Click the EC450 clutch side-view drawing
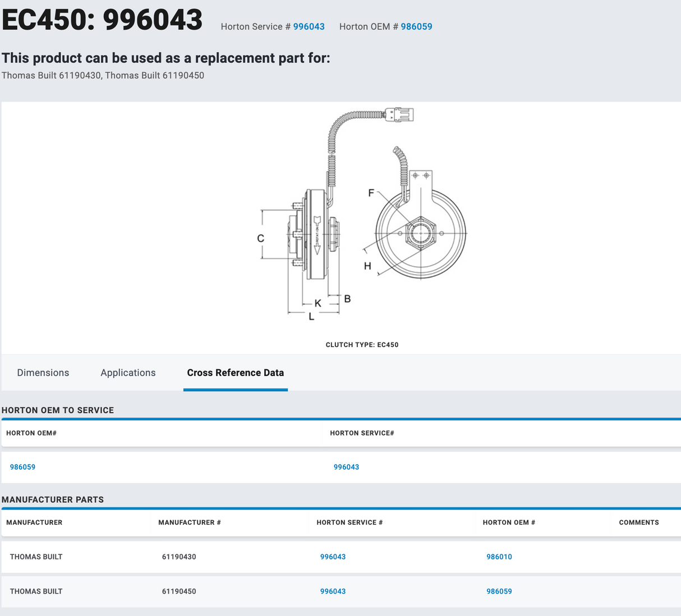This screenshot has height=616, width=681. point(314,235)
